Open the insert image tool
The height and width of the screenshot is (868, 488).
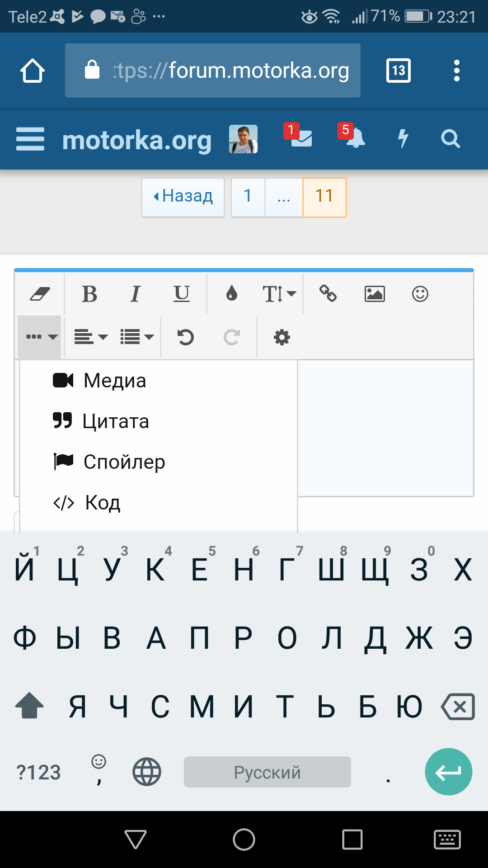click(375, 294)
